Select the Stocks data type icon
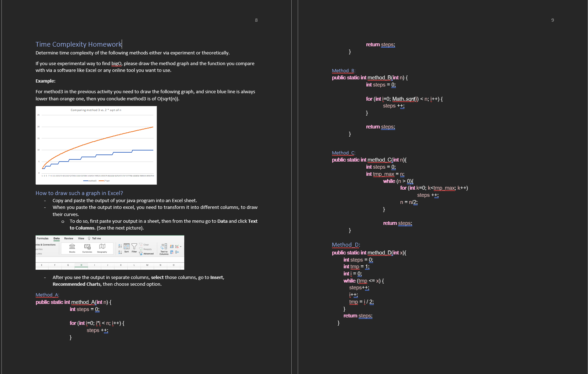Image resolution: width=588 pixels, height=374 pixels. (72, 247)
